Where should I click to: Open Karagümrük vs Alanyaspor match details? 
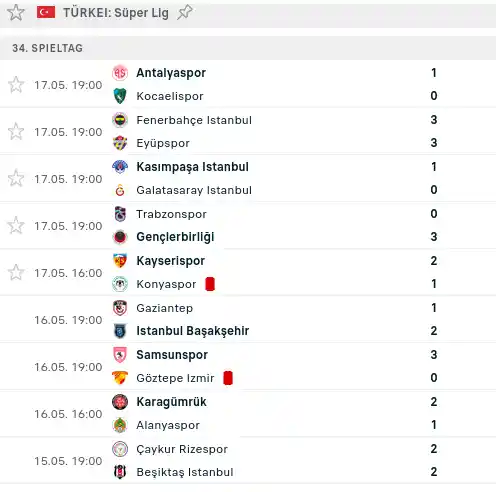(x=248, y=413)
